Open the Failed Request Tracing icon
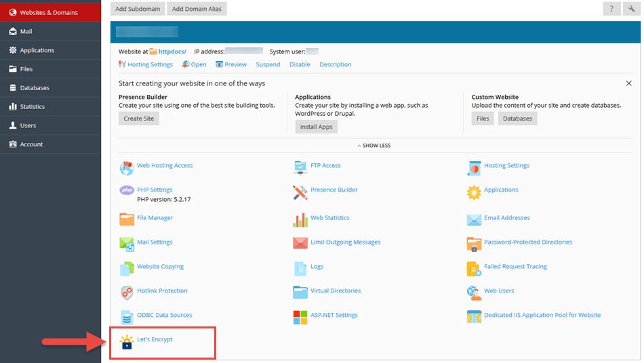 [x=474, y=268]
